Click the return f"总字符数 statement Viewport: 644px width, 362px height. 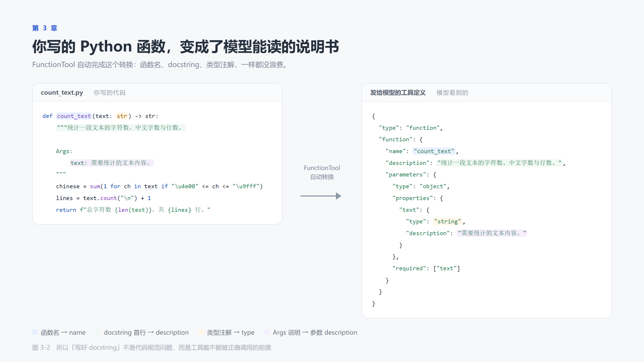point(133,210)
